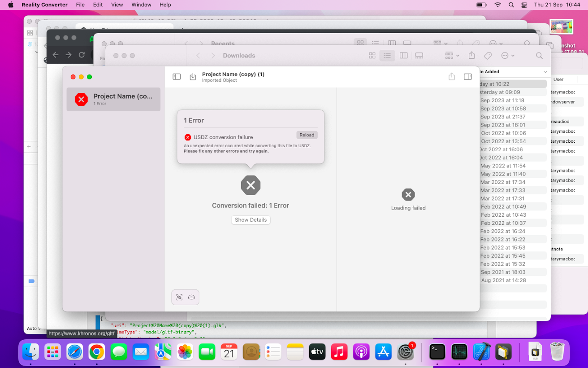Click the Wi-Fi icon in the menu bar

click(x=497, y=5)
